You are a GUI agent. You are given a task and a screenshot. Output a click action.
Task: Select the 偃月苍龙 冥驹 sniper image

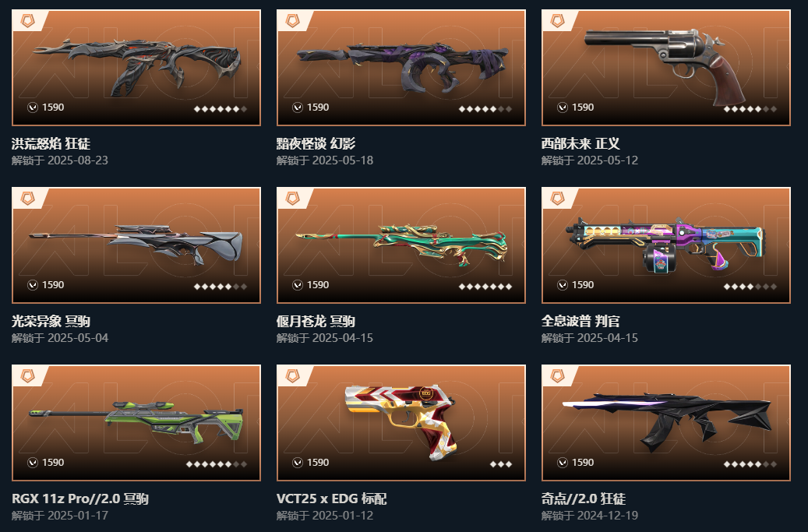tap(401, 245)
